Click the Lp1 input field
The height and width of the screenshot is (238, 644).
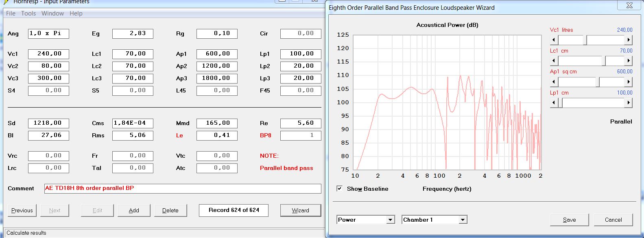coord(301,54)
